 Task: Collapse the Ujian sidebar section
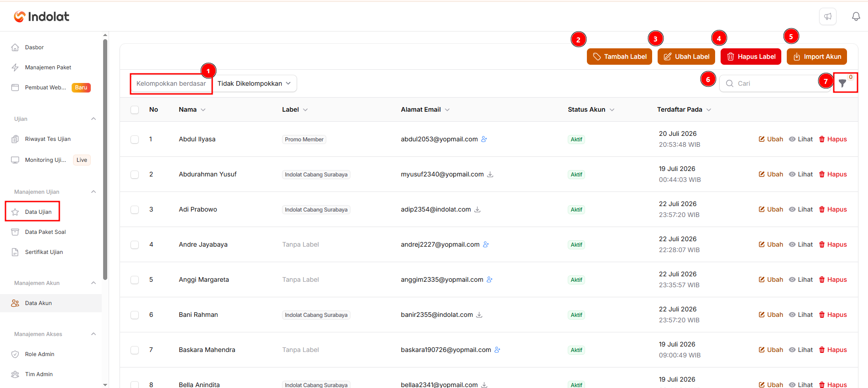[x=94, y=119]
